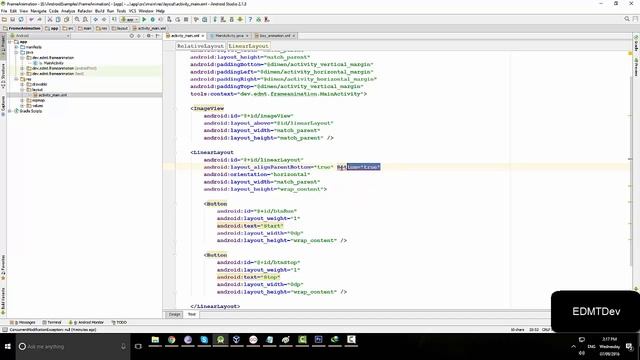640x360 pixels.
Task: Expand the values folder node
Action: (x=22, y=105)
